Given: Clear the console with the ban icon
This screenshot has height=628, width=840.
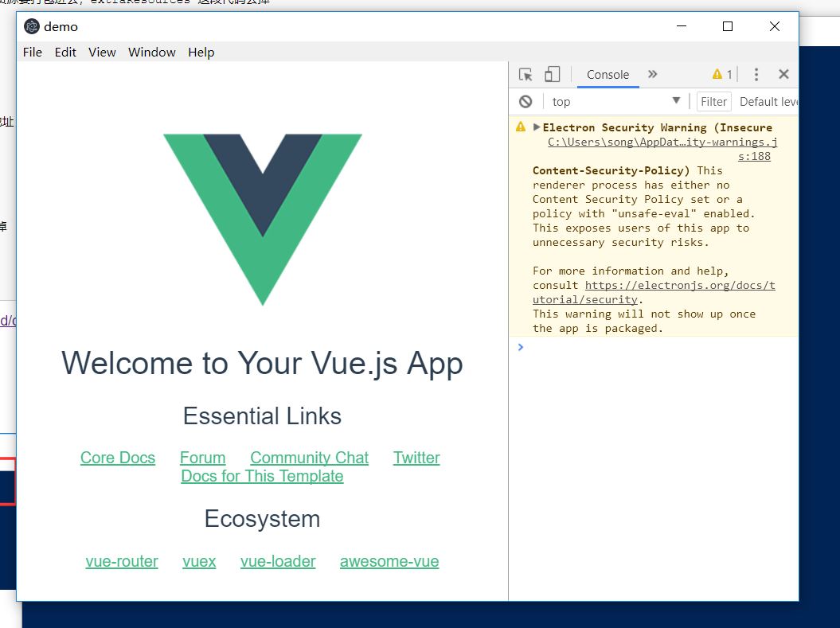Looking at the screenshot, I should click(x=525, y=101).
